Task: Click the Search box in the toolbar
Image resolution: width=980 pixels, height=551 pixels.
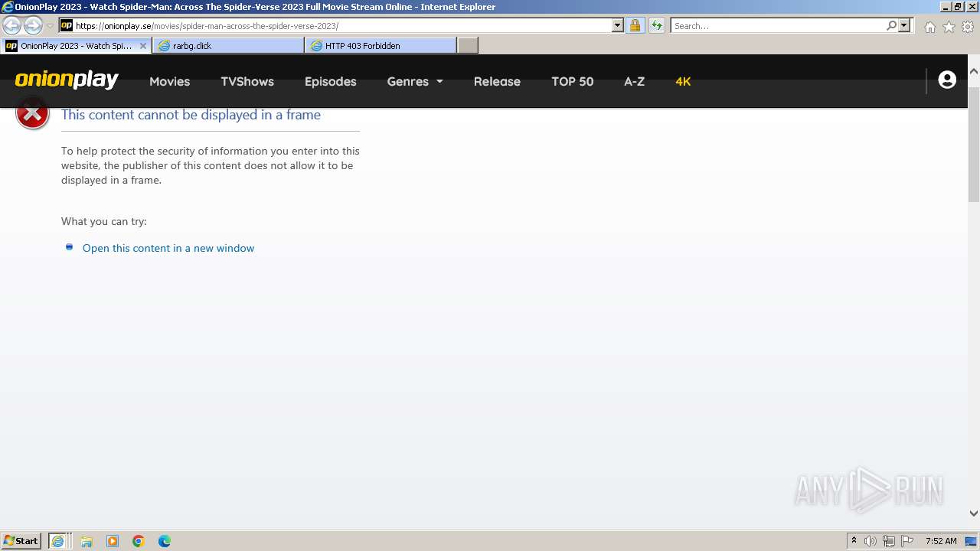Action: click(778, 25)
